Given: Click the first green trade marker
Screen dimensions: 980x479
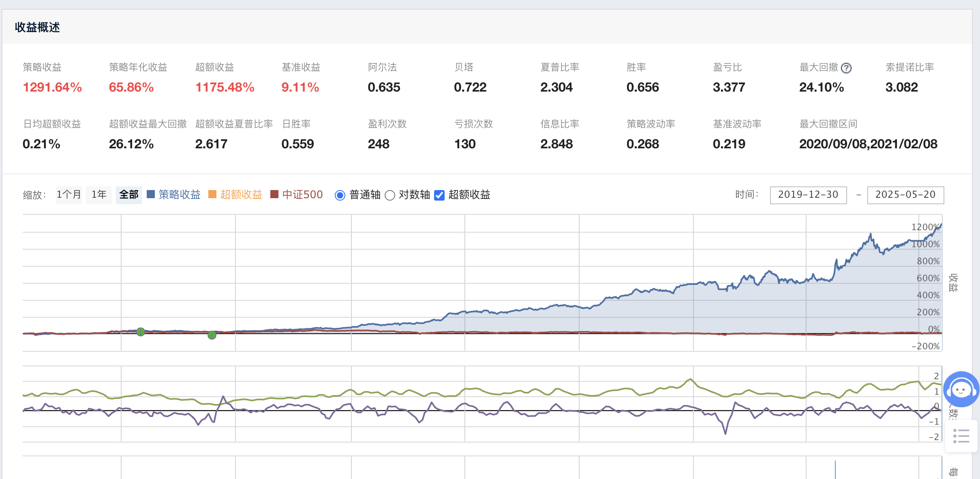Looking at the screenshot, I should (141, 332).
